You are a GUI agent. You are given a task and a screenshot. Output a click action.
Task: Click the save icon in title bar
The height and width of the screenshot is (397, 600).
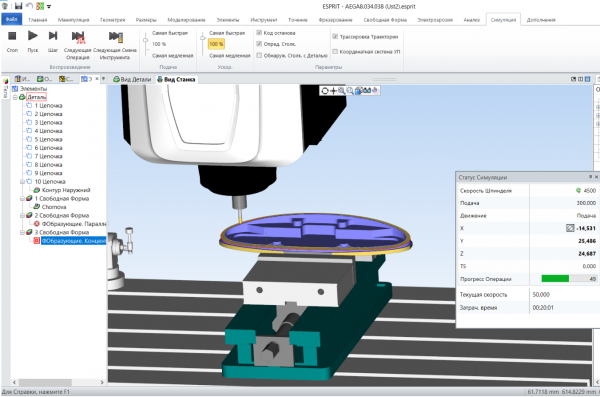[18, 6]
